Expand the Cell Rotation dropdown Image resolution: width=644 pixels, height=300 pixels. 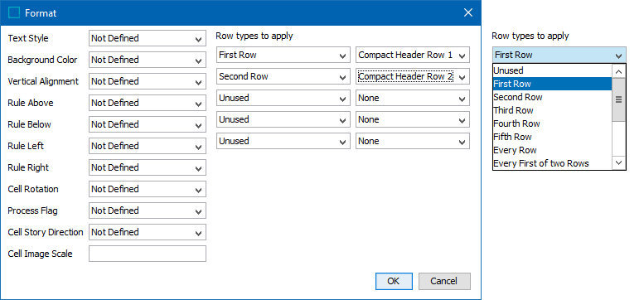pos(147,189)
